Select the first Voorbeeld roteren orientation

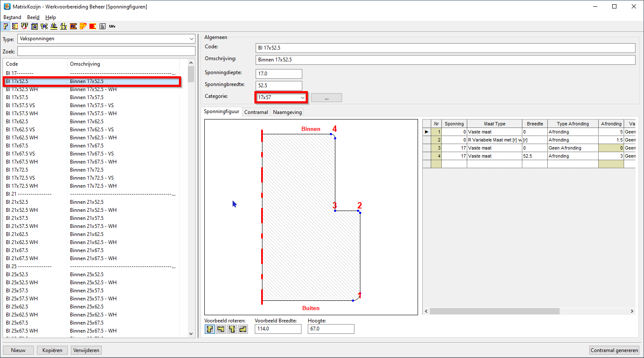click(x=209, y=329)
